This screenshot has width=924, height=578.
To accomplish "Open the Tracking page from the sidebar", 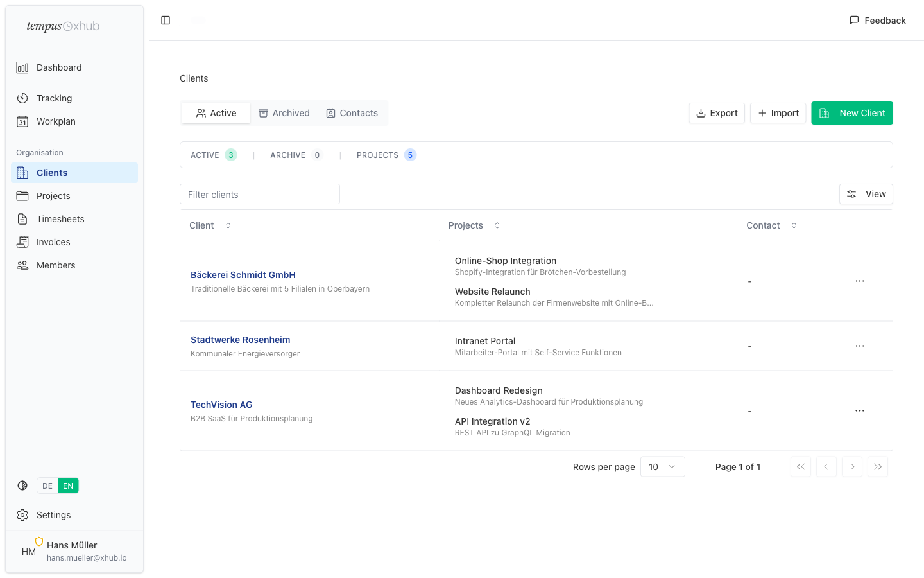I will [x=54, y=98].
